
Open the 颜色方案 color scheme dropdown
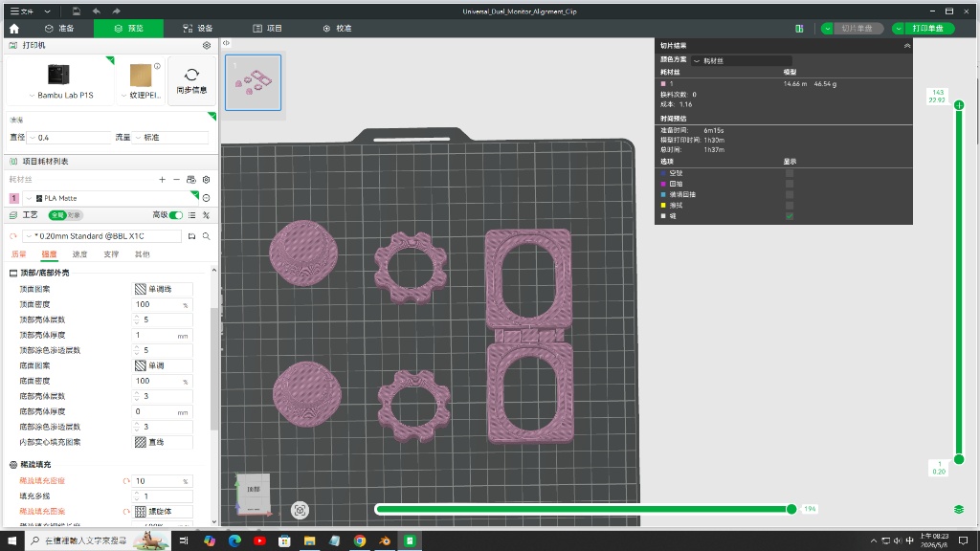742,60
